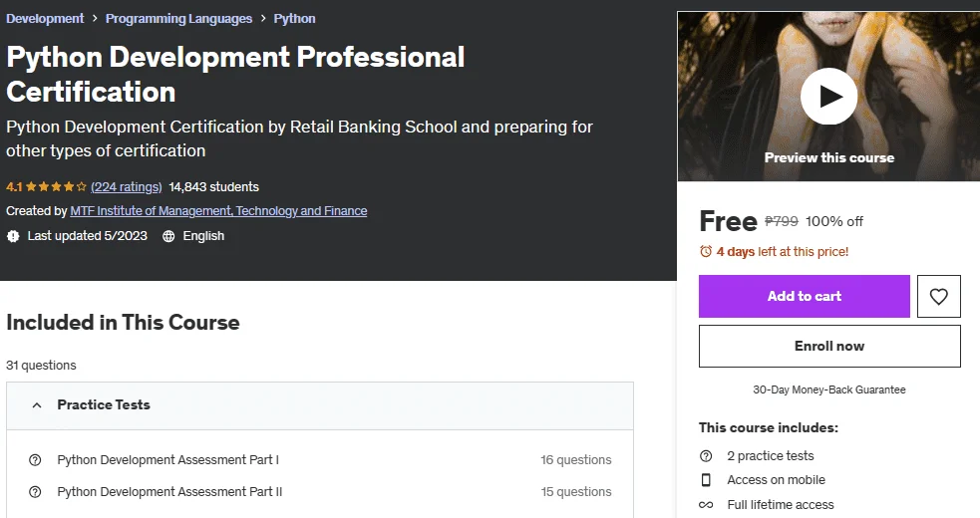The height and width of the screenshot is (518, 980).
Task: Click the globe language icon
Action: tap(168, 236)
